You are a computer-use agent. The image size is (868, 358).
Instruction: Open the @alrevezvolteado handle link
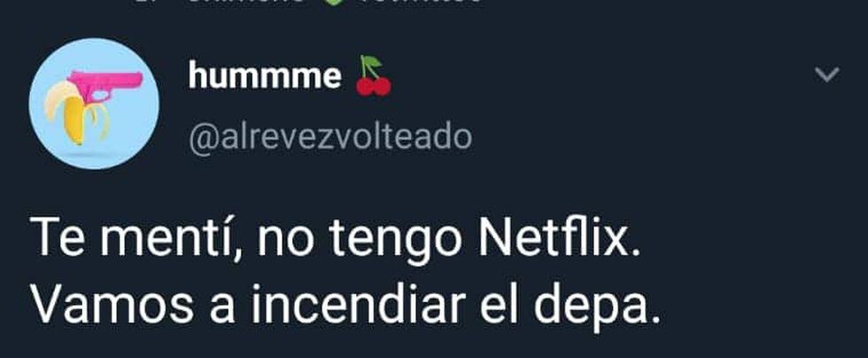(330, 137)
